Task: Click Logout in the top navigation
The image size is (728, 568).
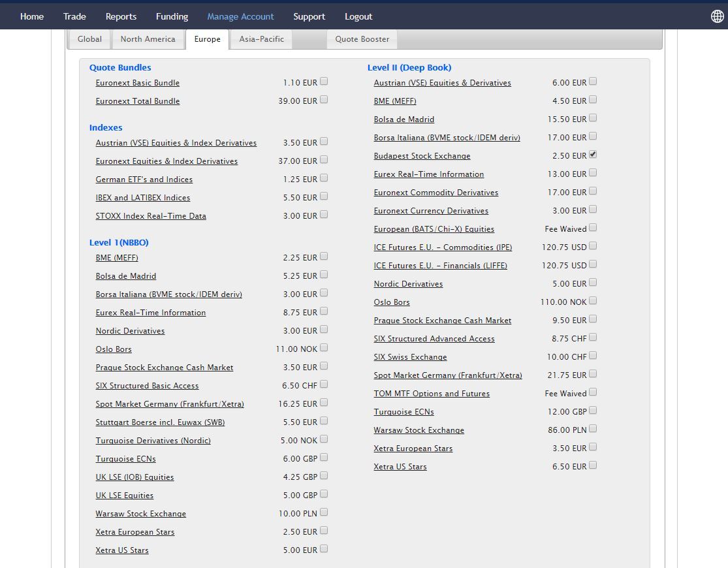Action: pyautogui.click(x=358, y=16)
